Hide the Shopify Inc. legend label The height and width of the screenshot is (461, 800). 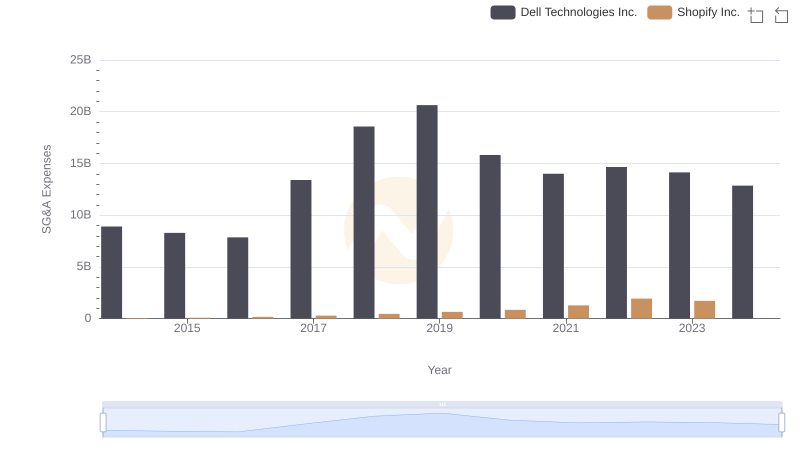[x=708, y=12]
